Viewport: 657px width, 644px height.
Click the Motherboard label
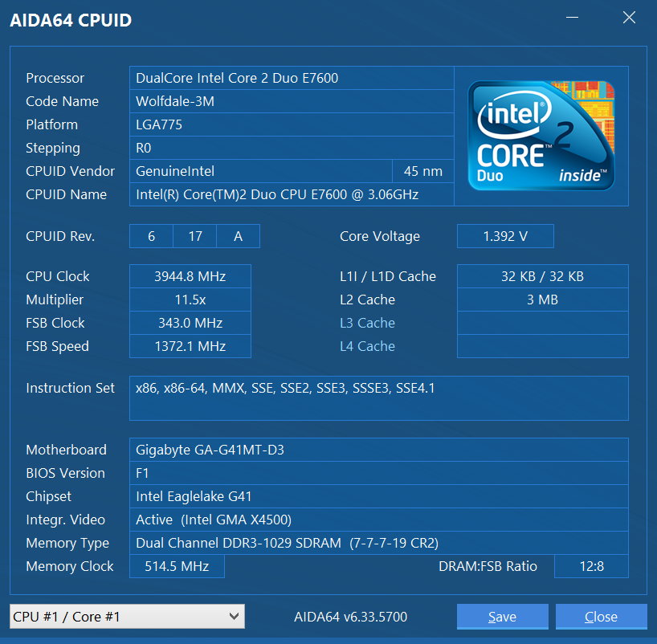coord(66,450)
